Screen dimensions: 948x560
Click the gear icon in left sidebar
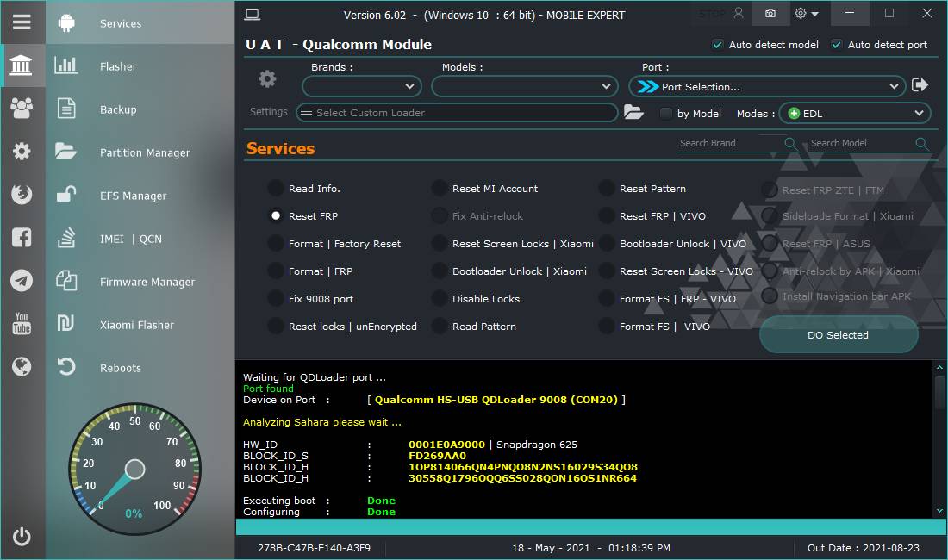(22, 151)
